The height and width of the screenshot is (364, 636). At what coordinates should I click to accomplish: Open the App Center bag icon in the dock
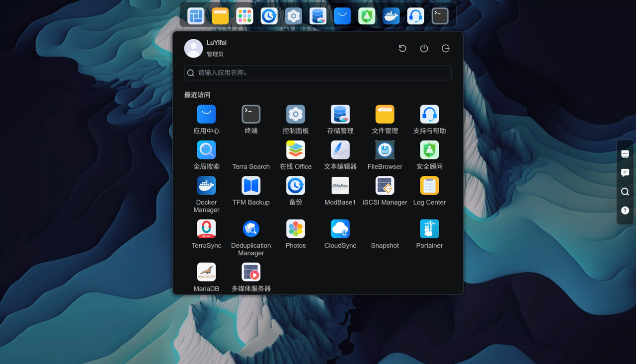pyautogui.click(x=342, y=16)
